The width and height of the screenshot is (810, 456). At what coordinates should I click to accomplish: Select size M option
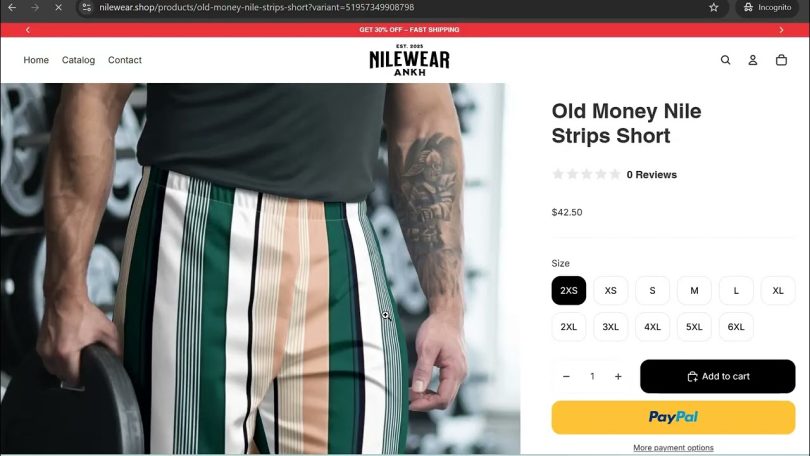(x=694, y=291)
